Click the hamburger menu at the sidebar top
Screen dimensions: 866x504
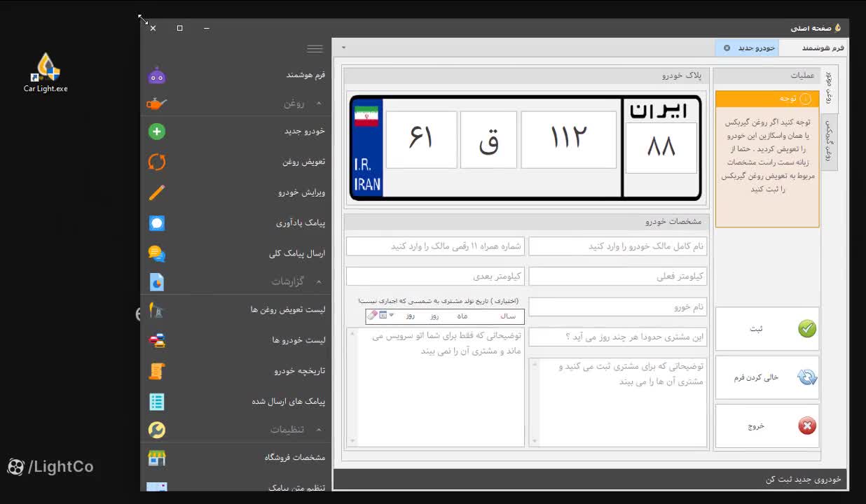315,48
